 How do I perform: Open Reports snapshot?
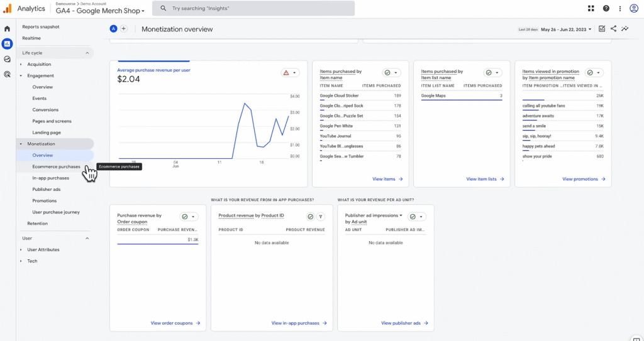tap(41, 26)
